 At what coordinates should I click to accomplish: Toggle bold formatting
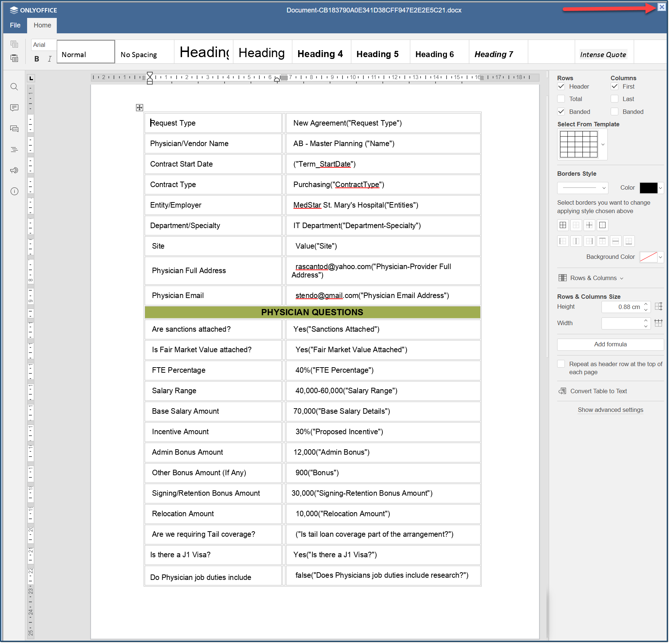(37, 59)
